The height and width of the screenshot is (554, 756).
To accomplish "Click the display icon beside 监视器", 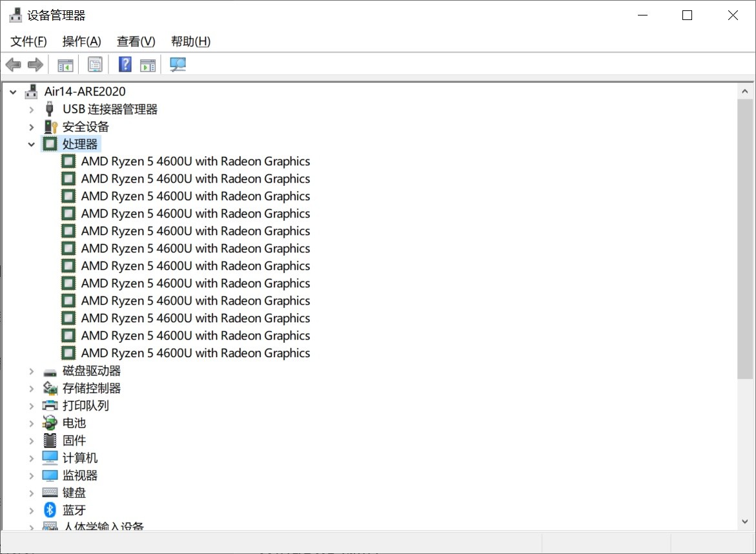I will [50, 475].
